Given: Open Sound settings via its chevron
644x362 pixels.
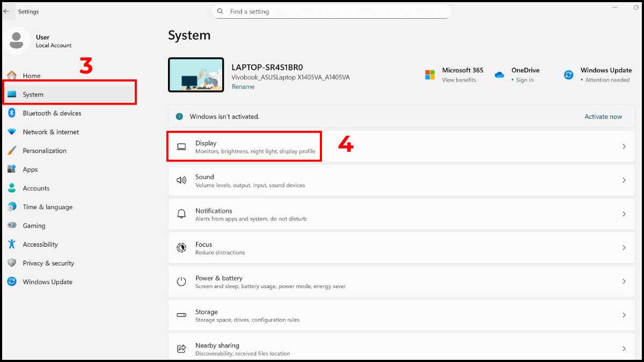Looking at the screenshot, I should coord(624,180).
